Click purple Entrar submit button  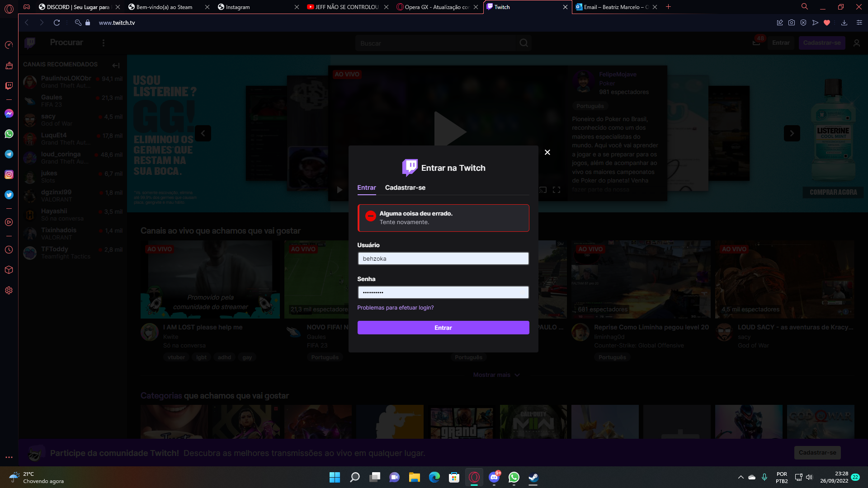[443, 328]
